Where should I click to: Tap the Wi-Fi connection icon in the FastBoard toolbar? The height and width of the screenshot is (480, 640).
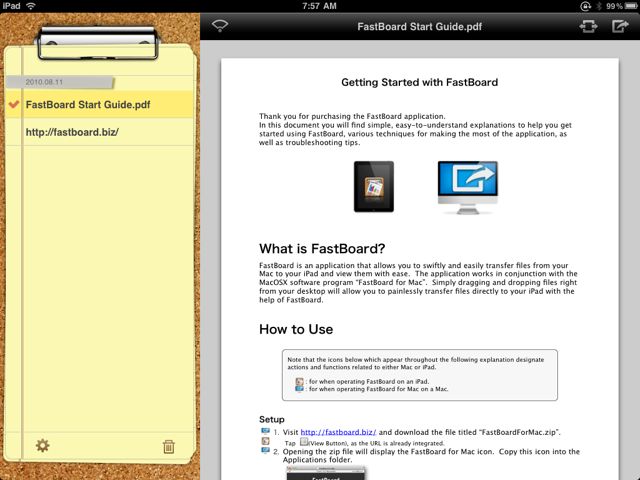[220, 26]
